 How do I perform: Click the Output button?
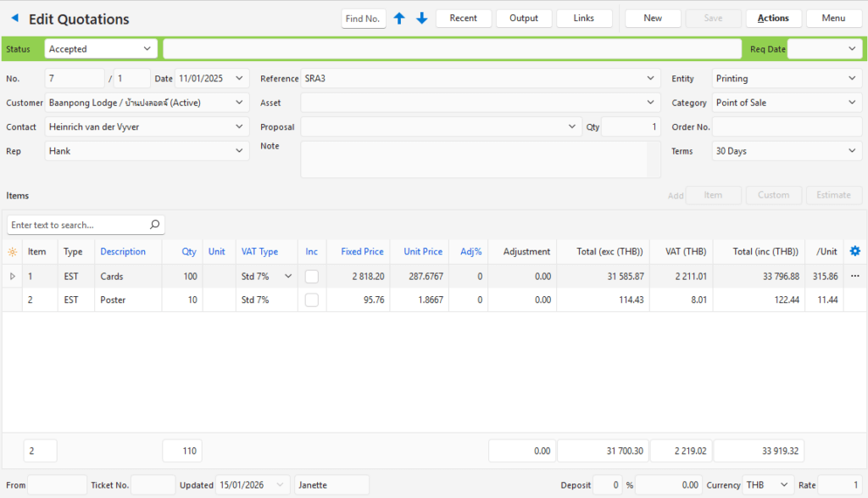pos(524,19)
